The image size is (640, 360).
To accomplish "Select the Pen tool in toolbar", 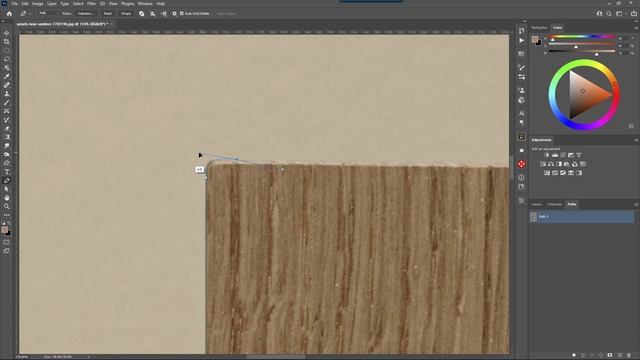I will (x=7, y=180).
